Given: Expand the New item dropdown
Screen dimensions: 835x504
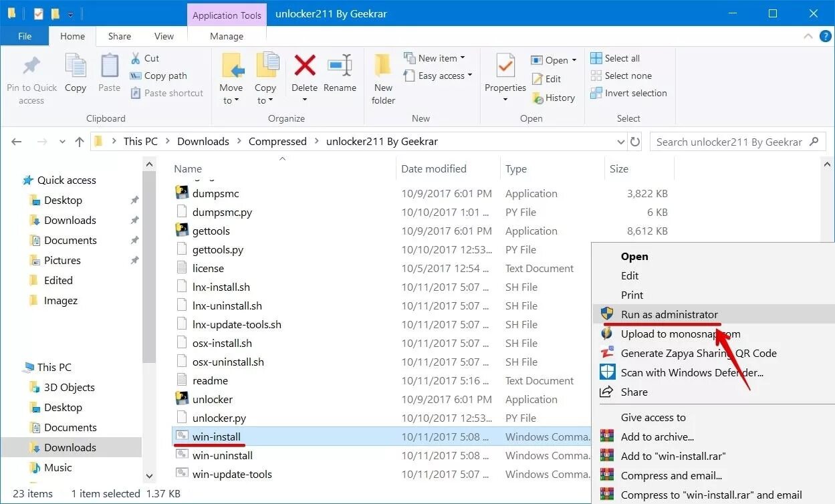Looking at the screenshot, I should tap(463, 58).
